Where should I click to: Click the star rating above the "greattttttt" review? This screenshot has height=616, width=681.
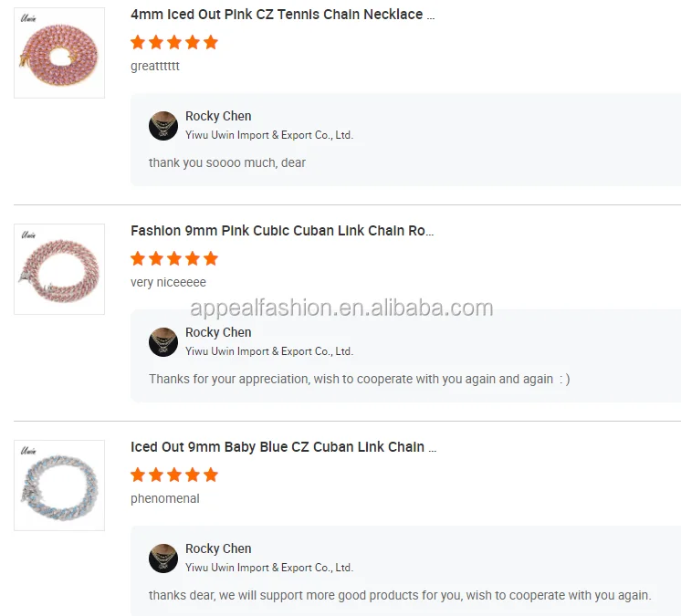pos(174,42)
